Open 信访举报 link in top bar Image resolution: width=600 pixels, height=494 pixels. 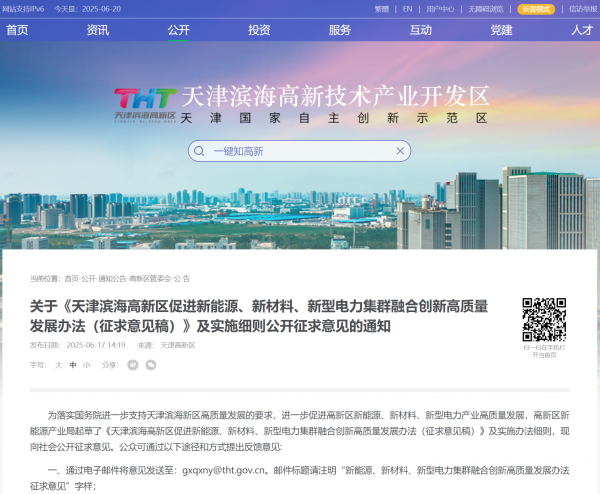[x=583, y=9]
